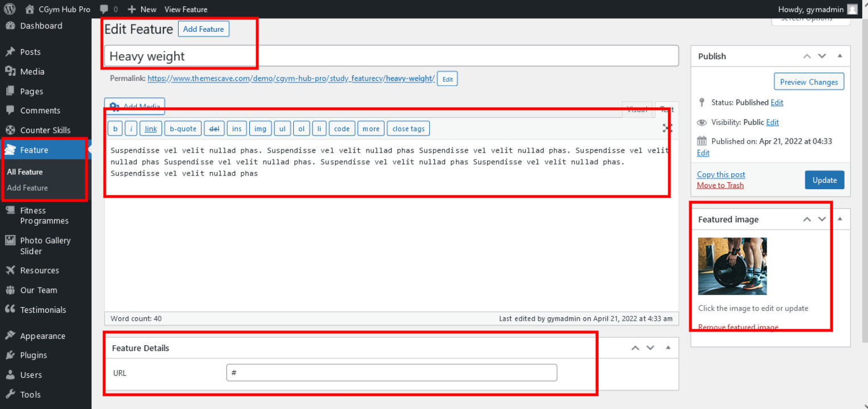The width and height of the screenshot is (868, 409).
Task: Move Publish box up with arrow
Action: point(807,56)
